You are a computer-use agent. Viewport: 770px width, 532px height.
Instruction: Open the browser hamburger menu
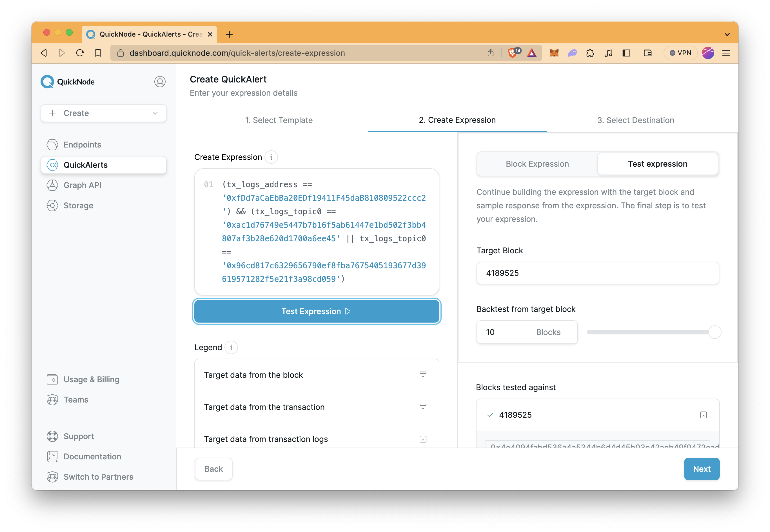click(726, 53)
